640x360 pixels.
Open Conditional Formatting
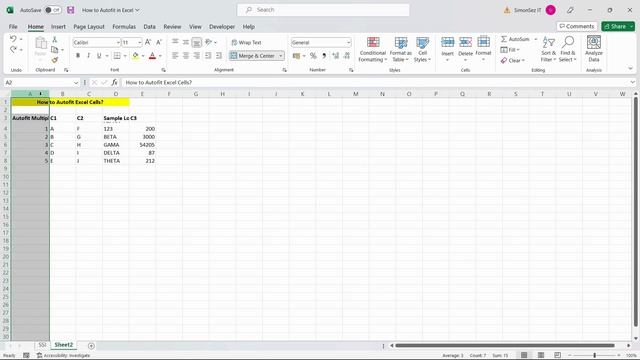(x=373, y=49)
